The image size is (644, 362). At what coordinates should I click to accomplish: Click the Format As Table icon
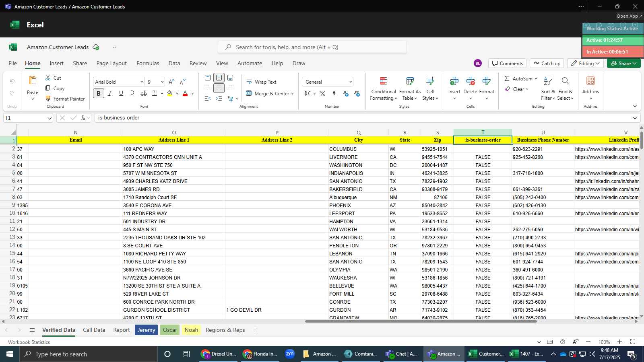click(x=410, y=81)
